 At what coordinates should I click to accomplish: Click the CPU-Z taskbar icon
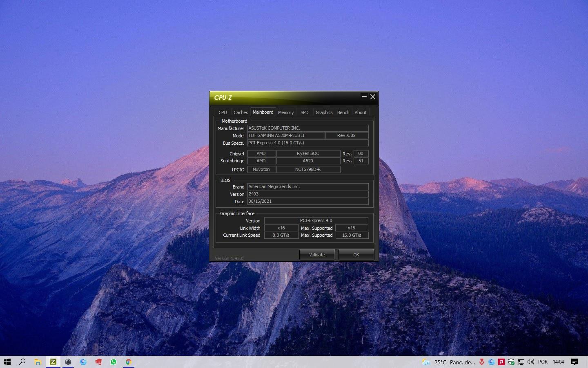pos(53,362)
